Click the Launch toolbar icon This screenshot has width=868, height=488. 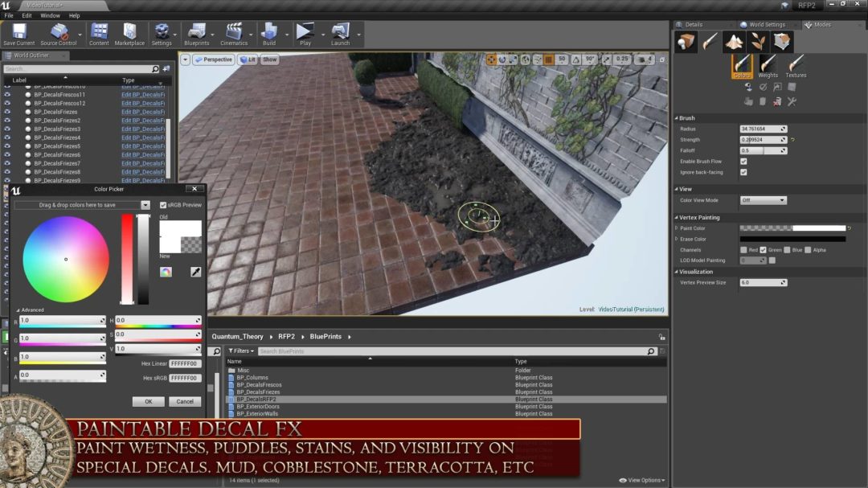click(340, 35)
